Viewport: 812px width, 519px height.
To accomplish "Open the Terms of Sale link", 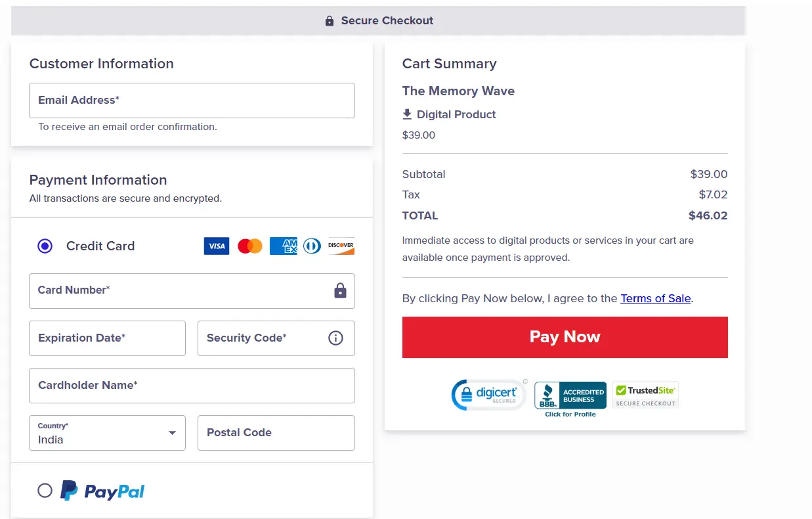I will coord(655,298).
